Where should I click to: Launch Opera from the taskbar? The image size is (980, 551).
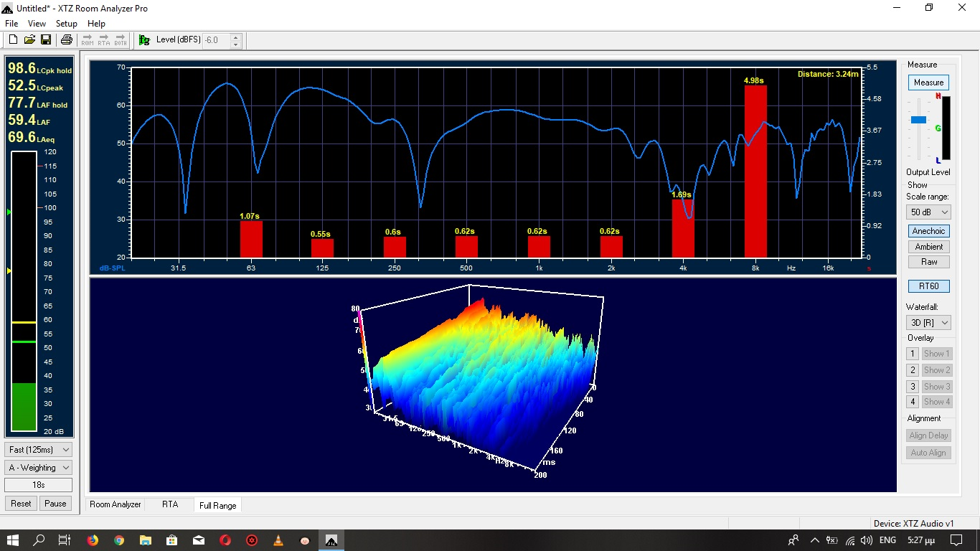(225, 540)
